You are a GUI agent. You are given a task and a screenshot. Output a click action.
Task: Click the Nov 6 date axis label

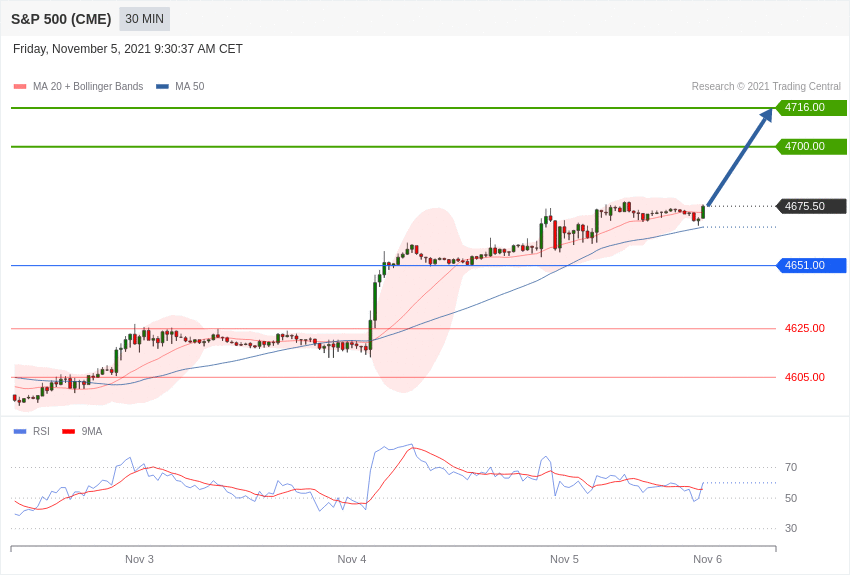tap(707, 559)
